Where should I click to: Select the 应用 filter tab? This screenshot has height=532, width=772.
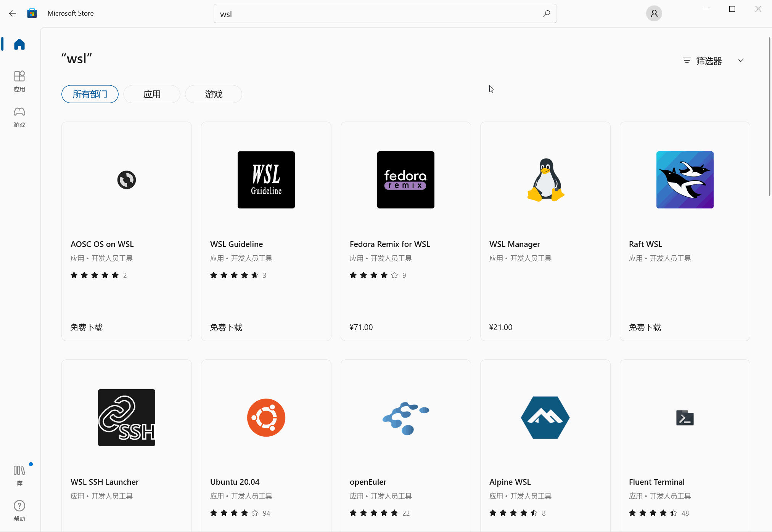[x=152, y=94]
